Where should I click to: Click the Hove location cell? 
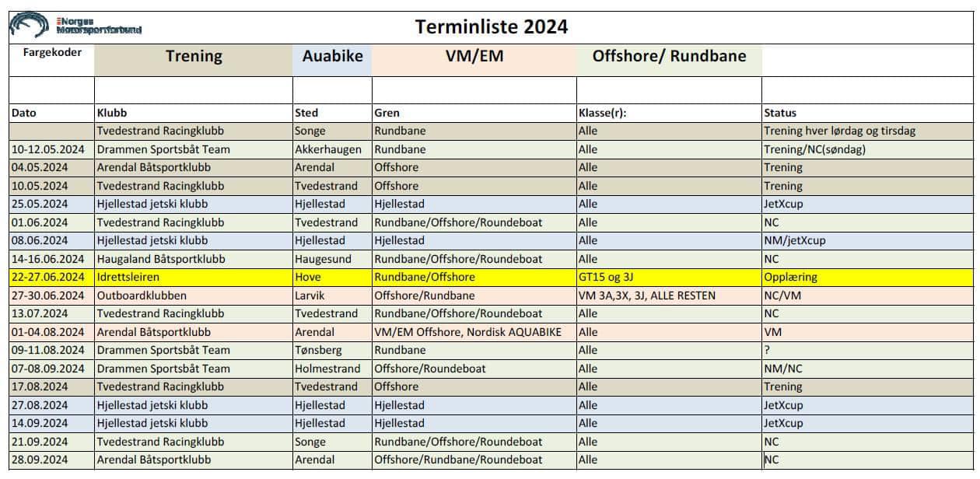[332, 277]
